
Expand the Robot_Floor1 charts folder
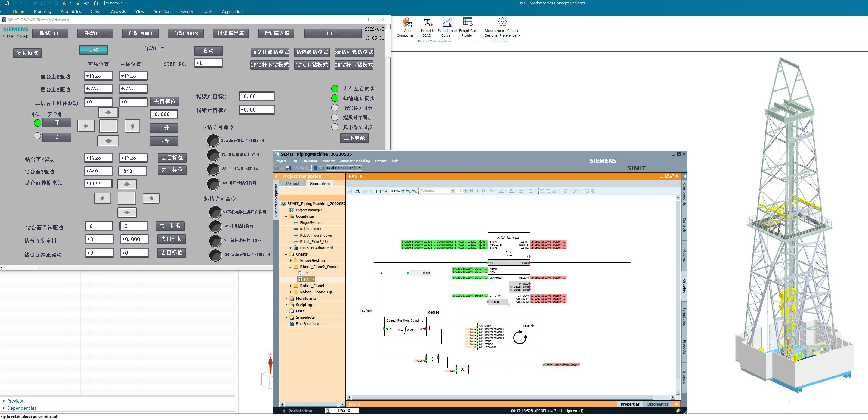pos(291,286)
